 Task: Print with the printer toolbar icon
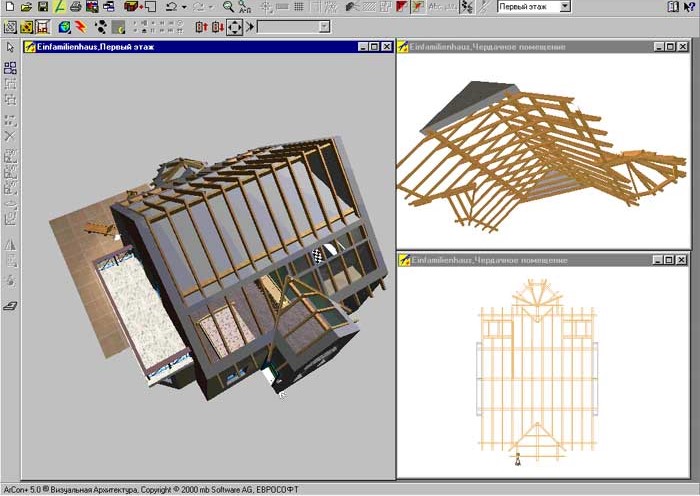click(x=75, y=7)
